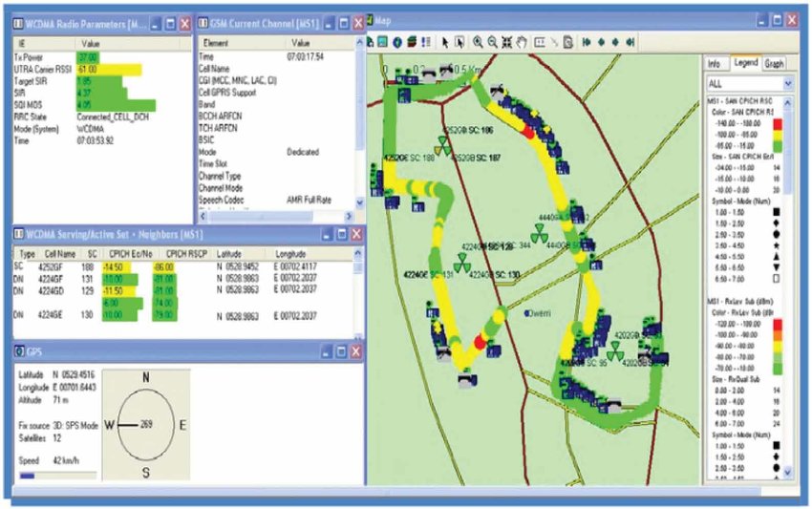Viewport: 812px width, 509px height.
Task: Click the GPS window title icon
Action: [x=19, y=351]
